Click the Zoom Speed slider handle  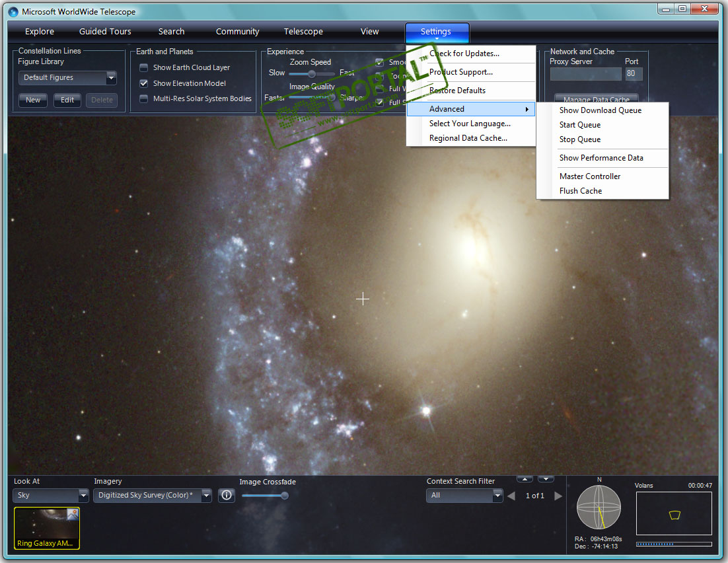click(312, 74)
